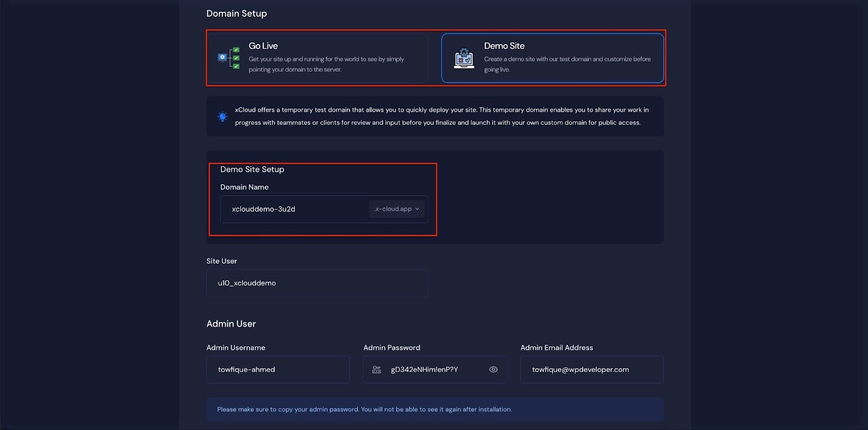The image size is (868, 430).
Task: Focus the Site User input field
Action: point(317,283)
